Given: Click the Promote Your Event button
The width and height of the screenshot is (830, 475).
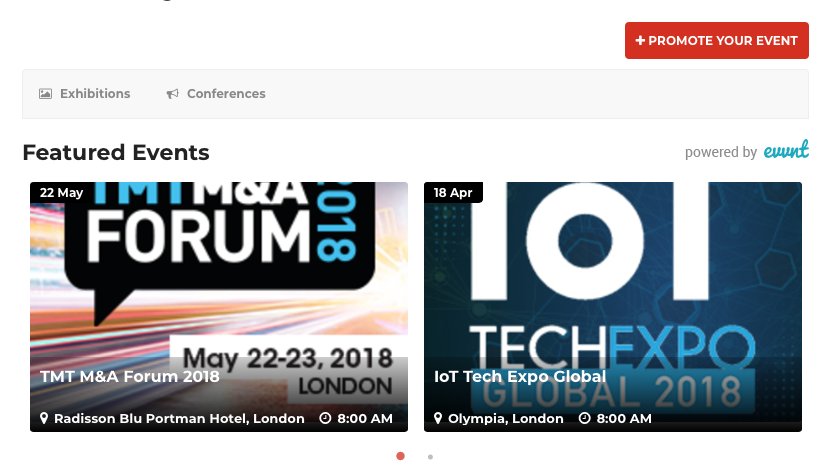Looking at the screenshot, I should [x=716, y=40].
